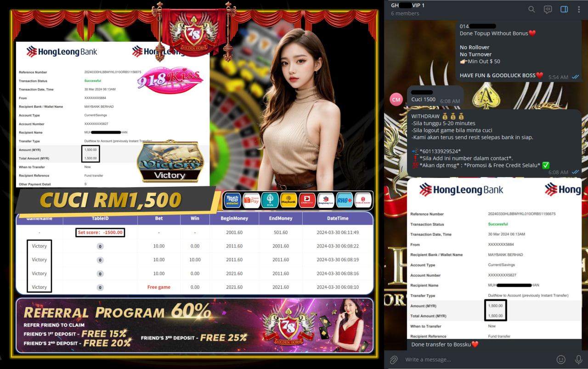Click the EndMoney value 501.60
The height and width of the screenshot is (369, 588).
pyautogui.click(x=280, y=233)
